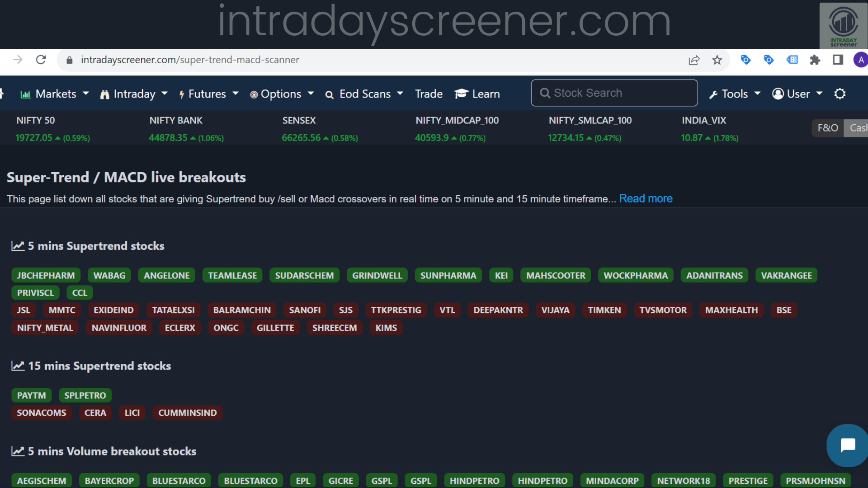Open the Trade menu item
The height and width of the screenshot is (488, 868).
coord(429,94)
